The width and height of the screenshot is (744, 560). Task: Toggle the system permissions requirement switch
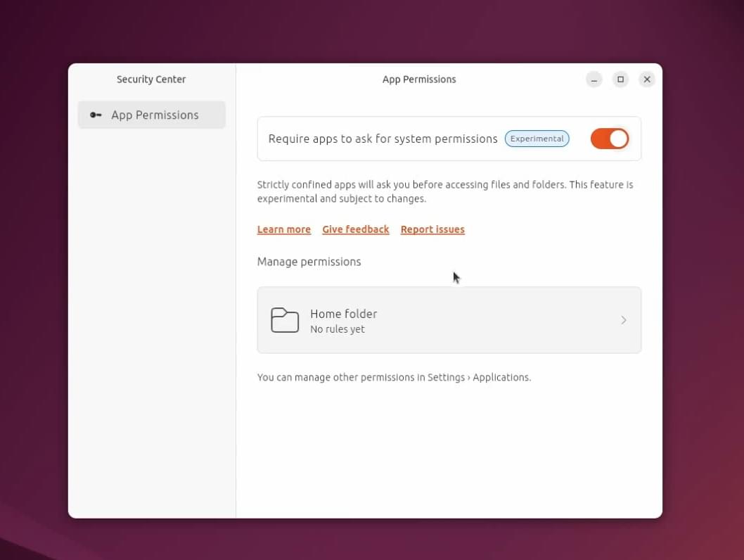coord(609,139)
